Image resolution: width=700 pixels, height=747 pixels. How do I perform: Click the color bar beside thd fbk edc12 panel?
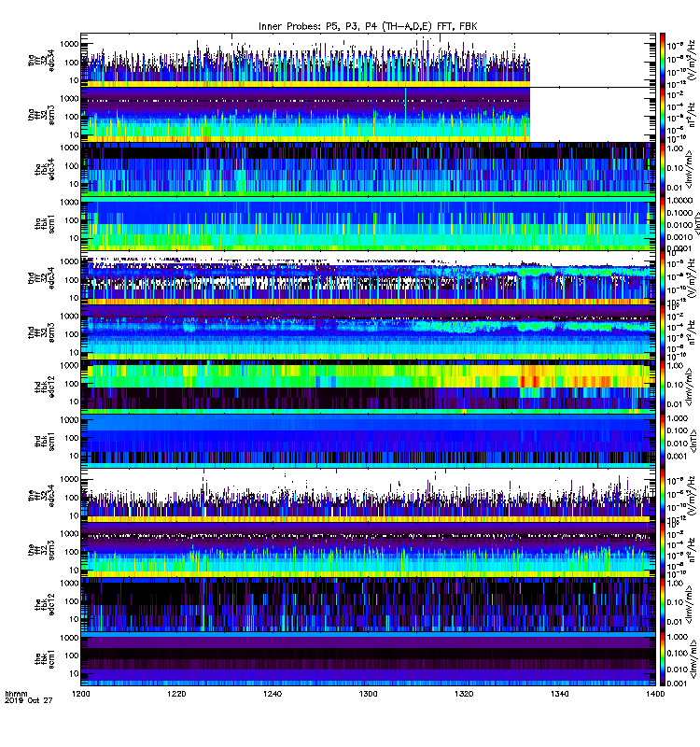(x=662, y=387)
